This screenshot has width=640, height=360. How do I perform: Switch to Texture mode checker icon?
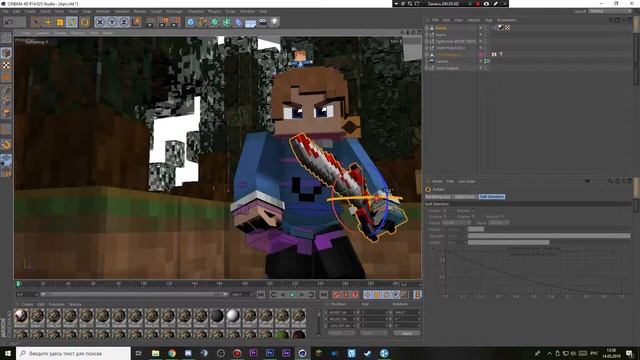pyautogui.click(x=6, y=65)
